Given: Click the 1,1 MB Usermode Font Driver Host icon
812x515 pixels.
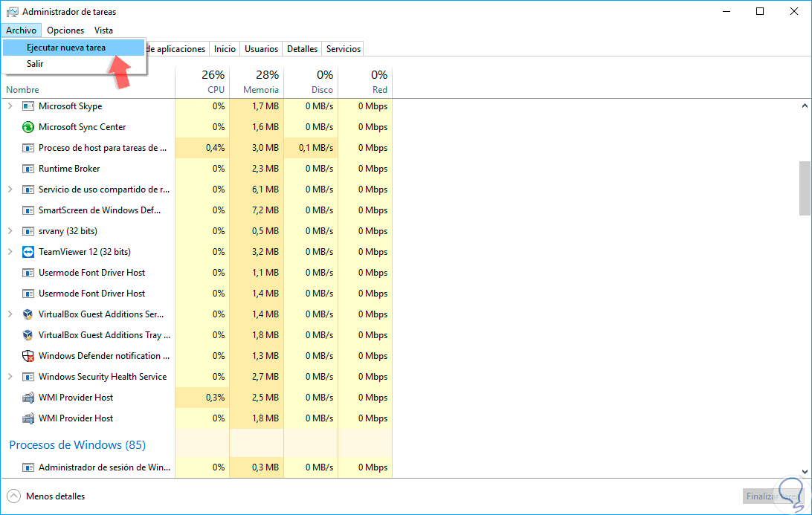Looking at the screenshot, I should click(x=28, y=273).
